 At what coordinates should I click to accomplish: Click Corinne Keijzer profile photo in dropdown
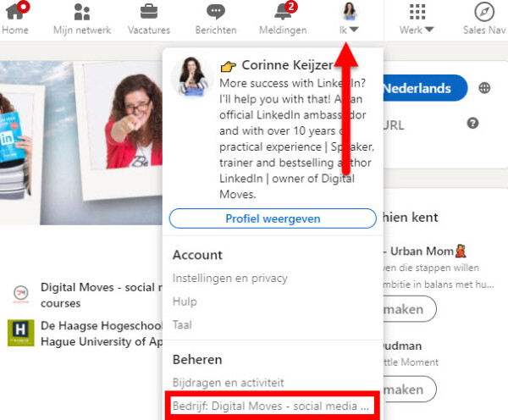pos(191,77)
